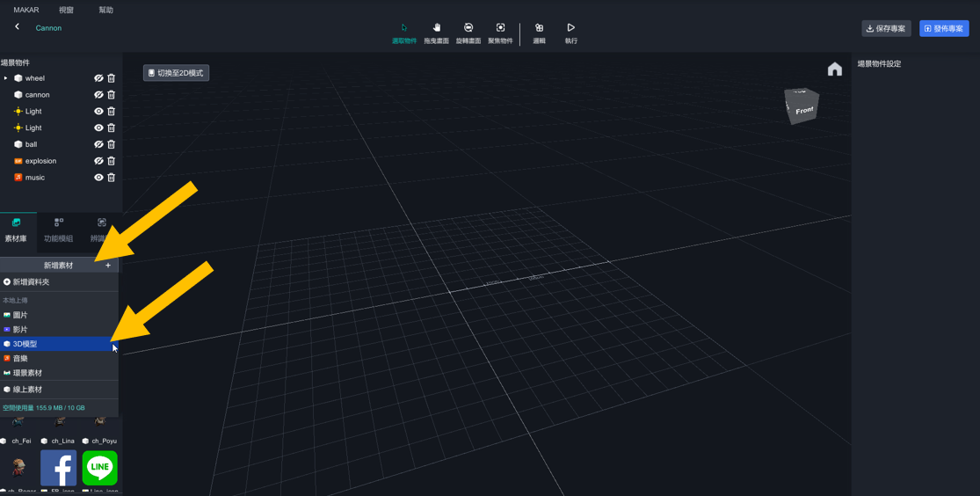Image resolution: width=980 pixels, height=496 pixels.
Task: Delete the cannon object with trash icon
Action: 112,95
